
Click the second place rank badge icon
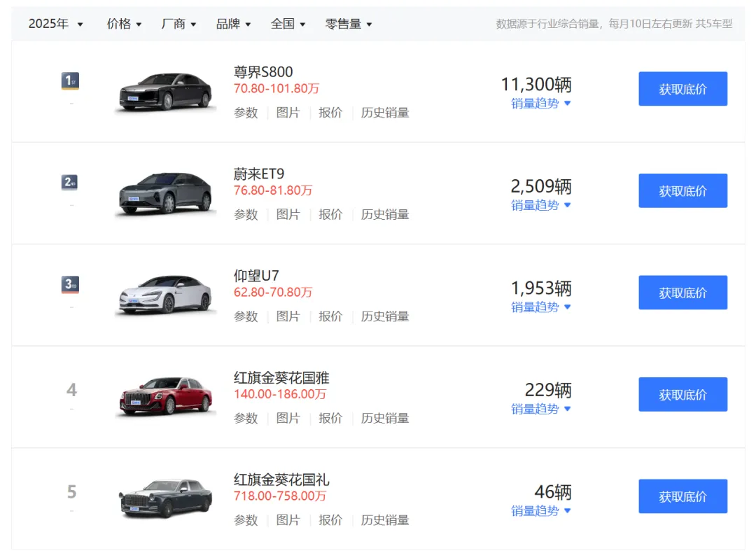pyautogui.click(x=70, y=183)
